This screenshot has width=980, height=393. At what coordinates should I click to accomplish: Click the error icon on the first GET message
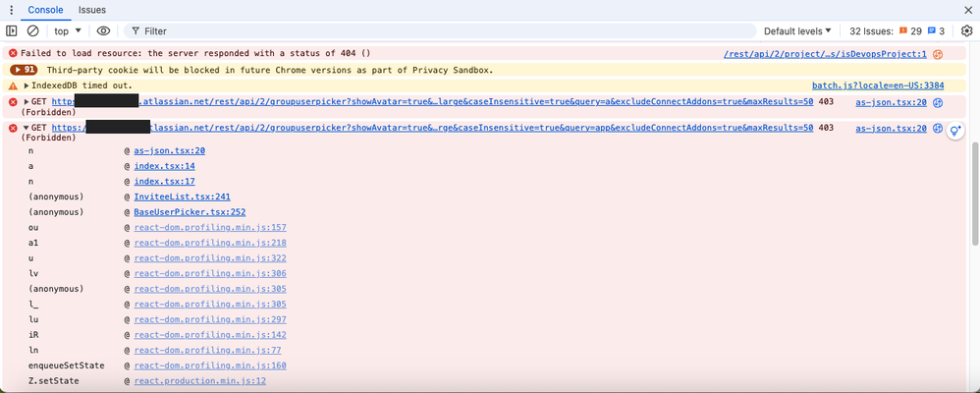tap(13, 102)
